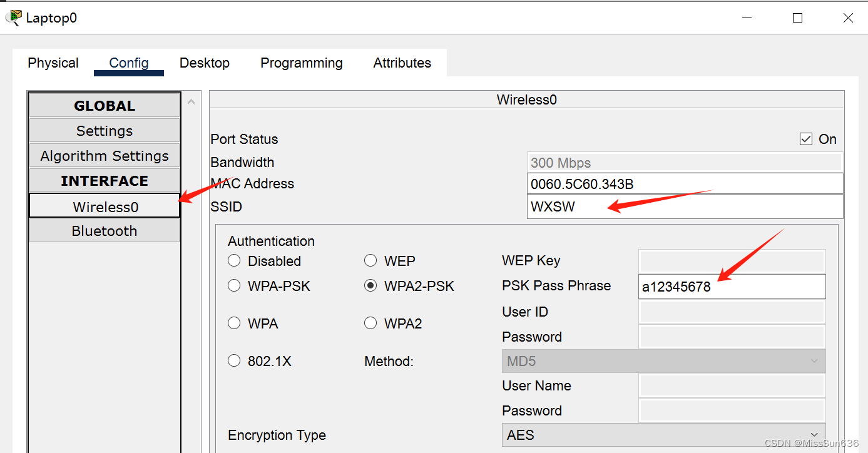Toggle the Port Status On checkbox

click(x=806, y=139)
